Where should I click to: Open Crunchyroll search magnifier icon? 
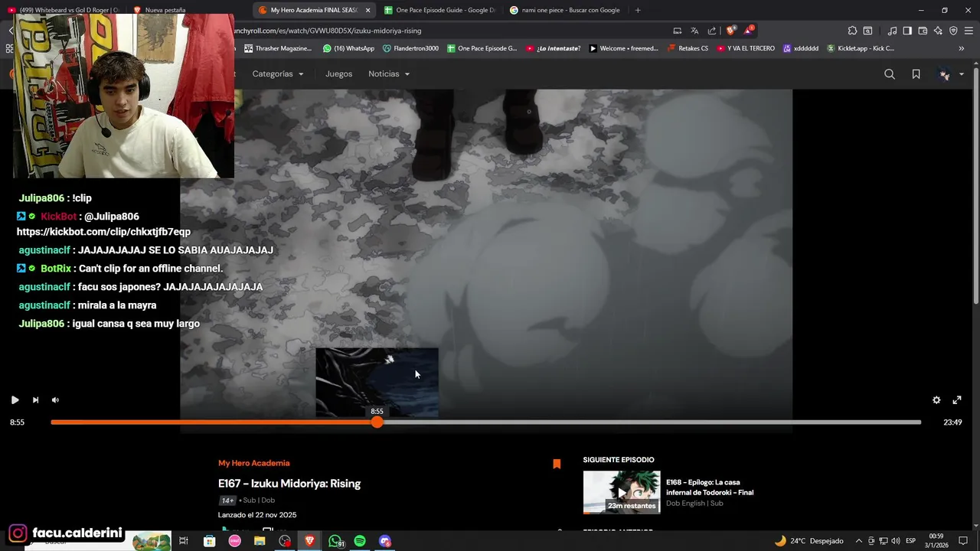890,74
